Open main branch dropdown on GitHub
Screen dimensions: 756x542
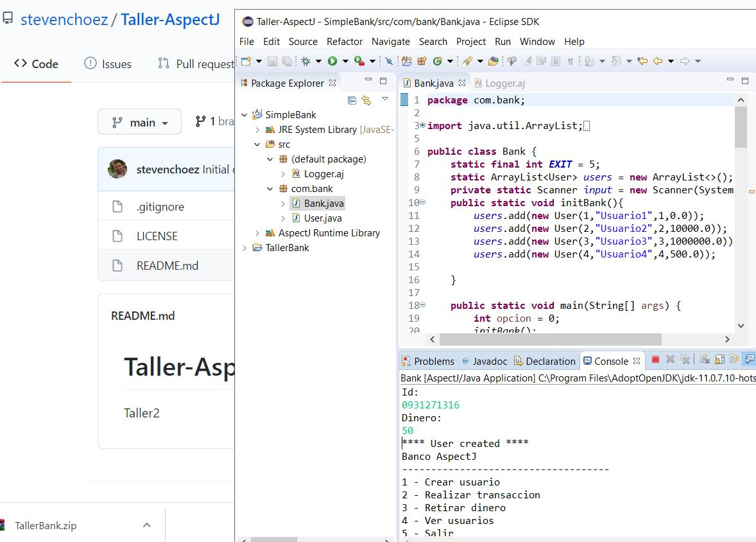(x=139, y=121)
